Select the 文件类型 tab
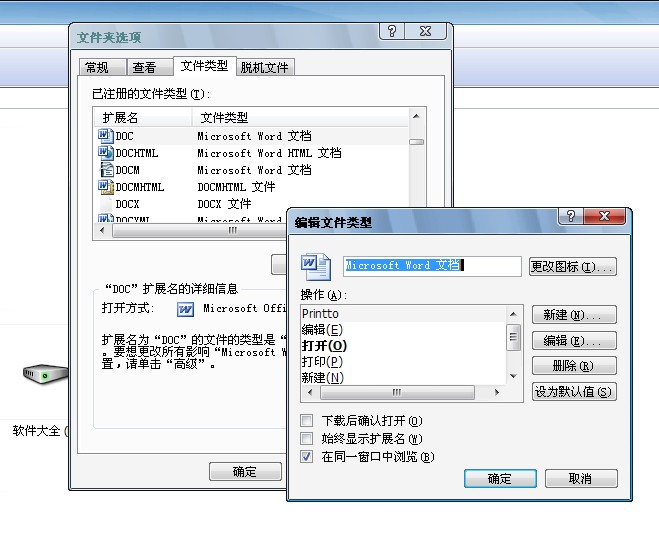The height and width of the screenshot is (533, 659). (x=205, y=66)
